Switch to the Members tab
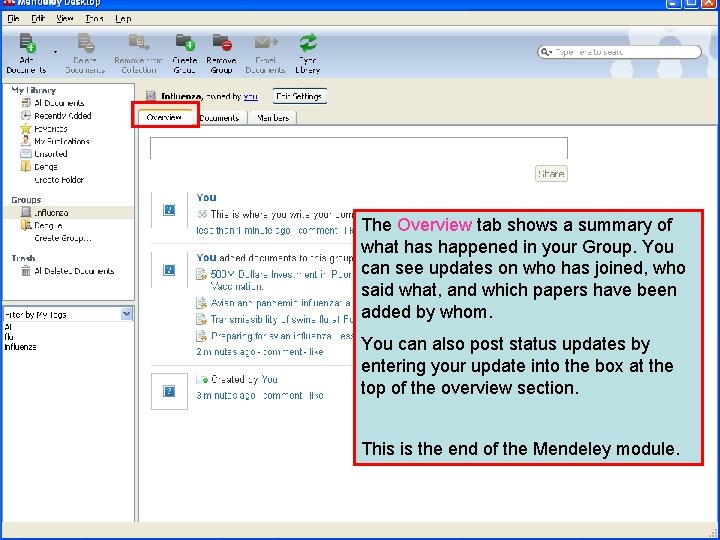The width and height of the screenshot is (720, 540). [273, 118]
